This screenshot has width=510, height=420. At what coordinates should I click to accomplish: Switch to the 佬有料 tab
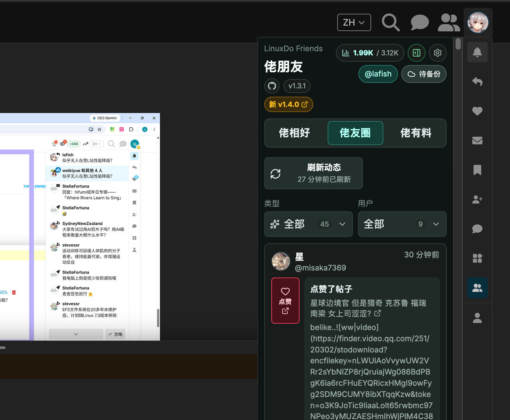point(416,133)
